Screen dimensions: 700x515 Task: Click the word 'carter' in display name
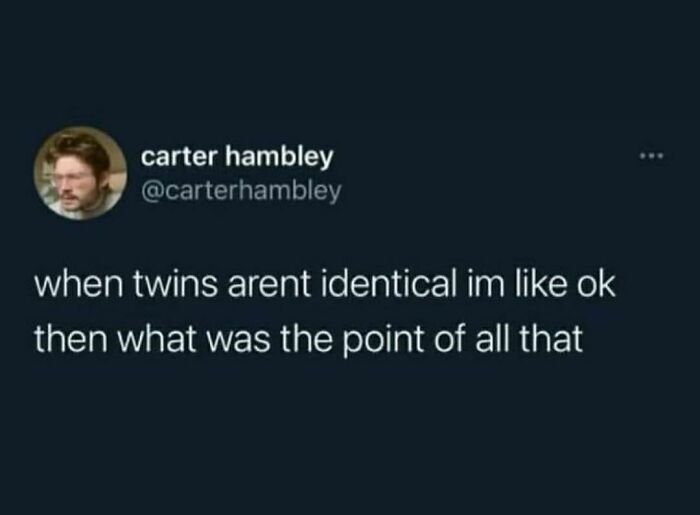[179, 158]
